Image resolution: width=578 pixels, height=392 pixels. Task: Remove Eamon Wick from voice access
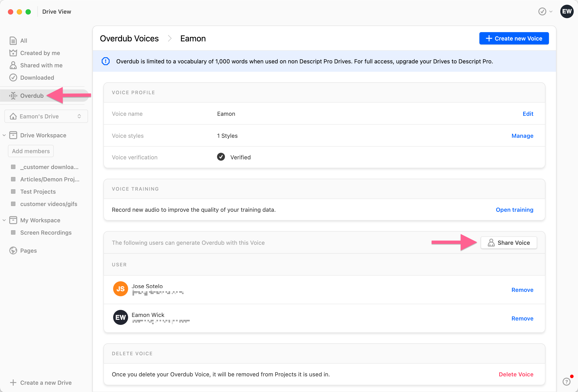coord(522,318)
